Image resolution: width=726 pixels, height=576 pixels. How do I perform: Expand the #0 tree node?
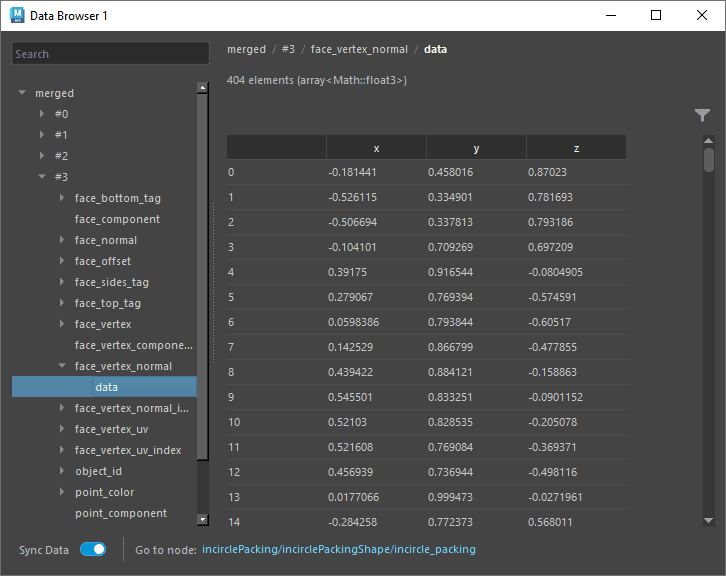click(42, 114)
